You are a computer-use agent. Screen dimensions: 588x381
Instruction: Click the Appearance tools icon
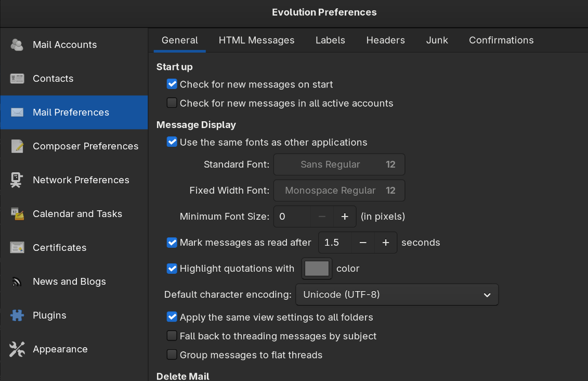(17, 349)
